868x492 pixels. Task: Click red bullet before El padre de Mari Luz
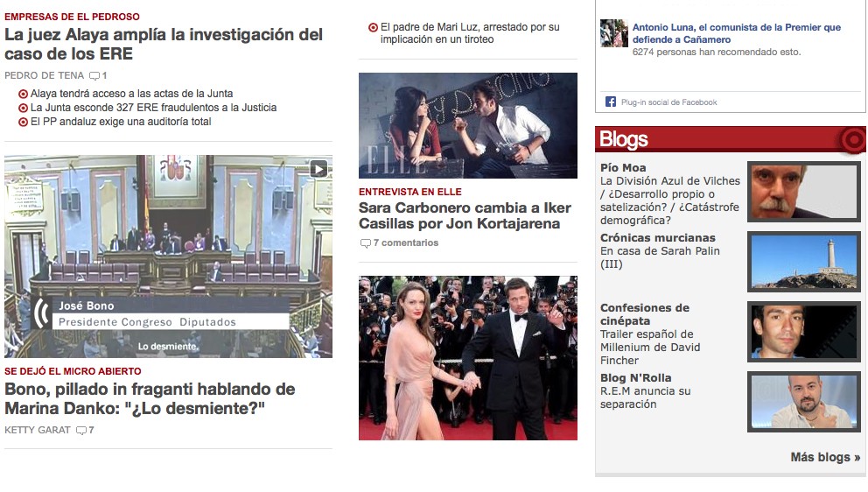tap(374, 28)
